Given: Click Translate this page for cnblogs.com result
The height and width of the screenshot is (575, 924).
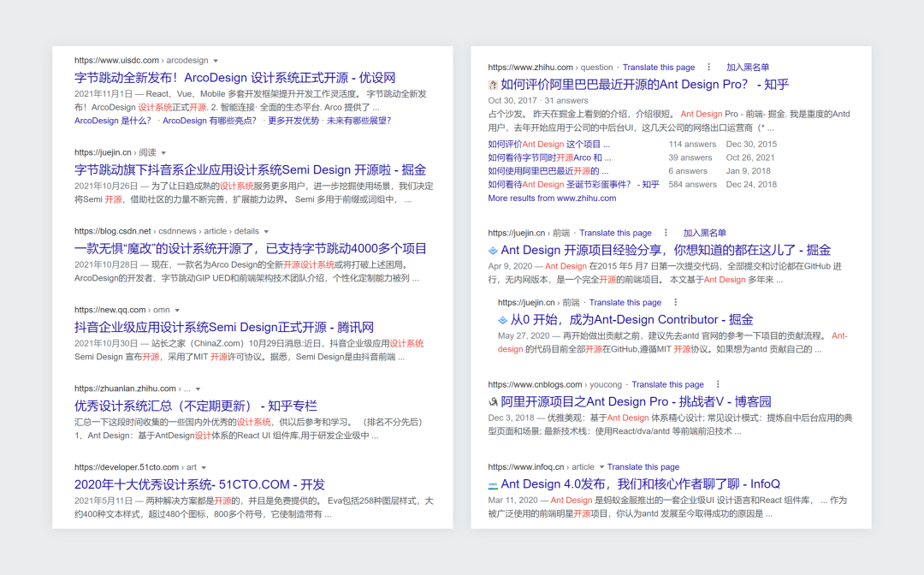Looking at the screenshot, I should click(667, 384).
